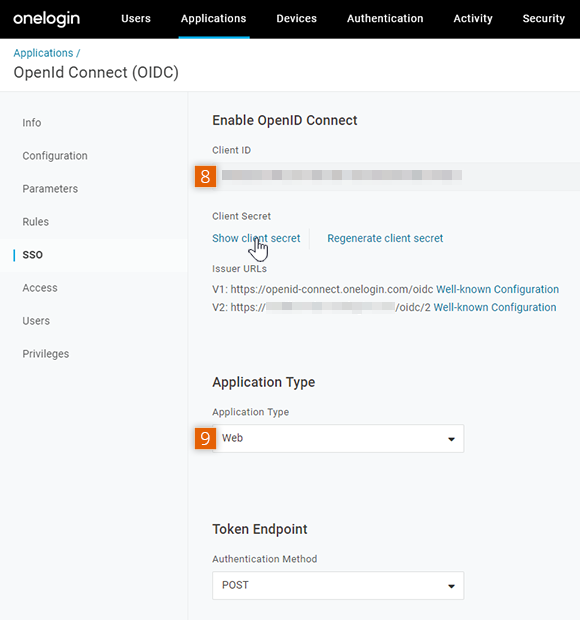Image resolution: width=580 pixels, height=620 pixels.
Task: Open the Devices menu
Action: 297,19
